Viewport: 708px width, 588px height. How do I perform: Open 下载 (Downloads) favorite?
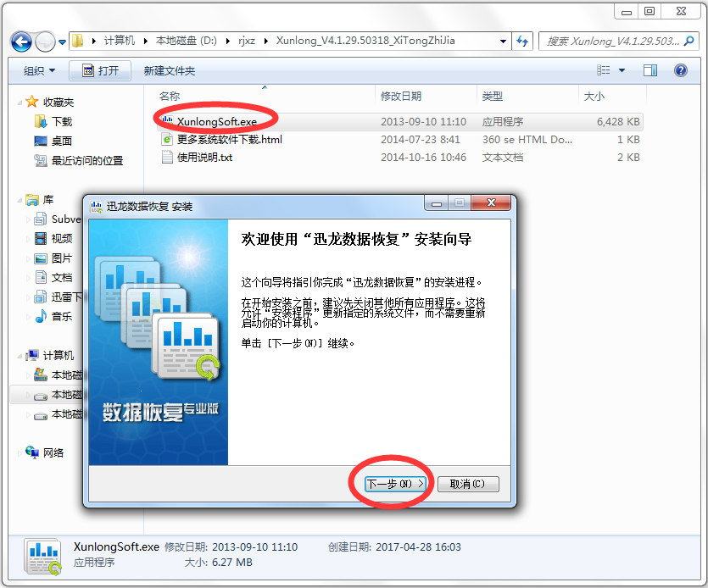tap(62, 121)
